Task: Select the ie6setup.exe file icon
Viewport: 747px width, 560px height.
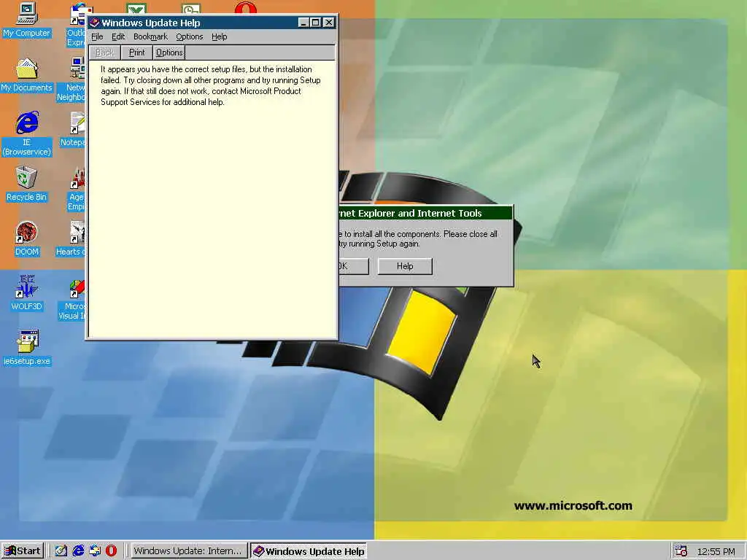Action: pos(27,348)
